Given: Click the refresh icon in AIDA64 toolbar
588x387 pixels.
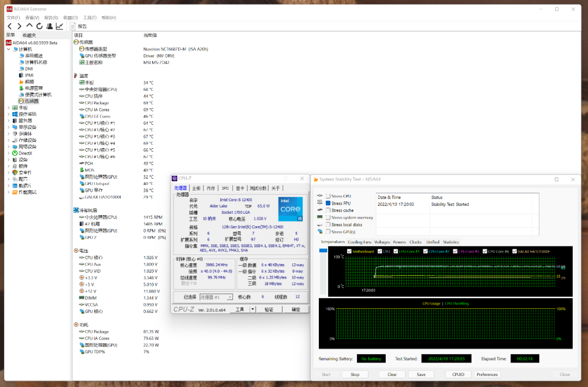Looking at the screenshot, I should click(39, 26).
